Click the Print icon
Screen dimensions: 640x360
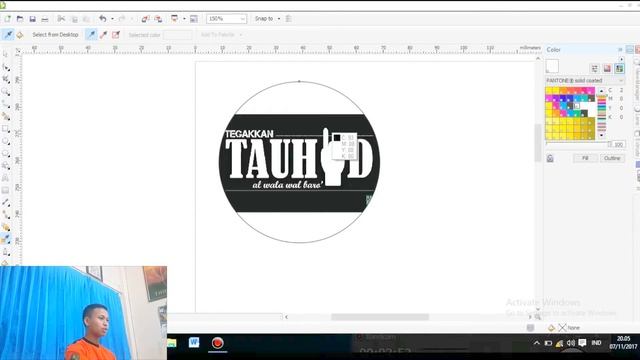(44, 19)
